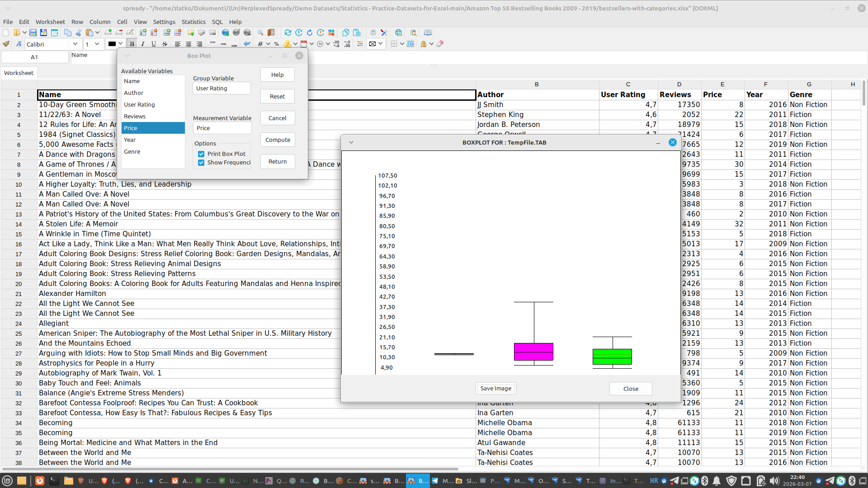Open the SQL menu
Image resolution: width=868 pixels, height=488 pixels.
click(x=217, y=22)
